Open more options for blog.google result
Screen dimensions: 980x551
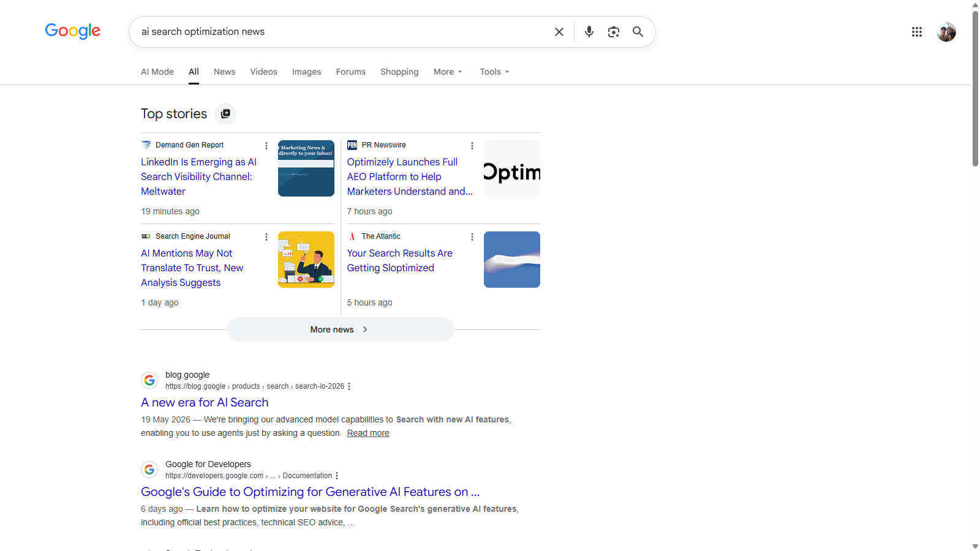click(x=349, y=386)
